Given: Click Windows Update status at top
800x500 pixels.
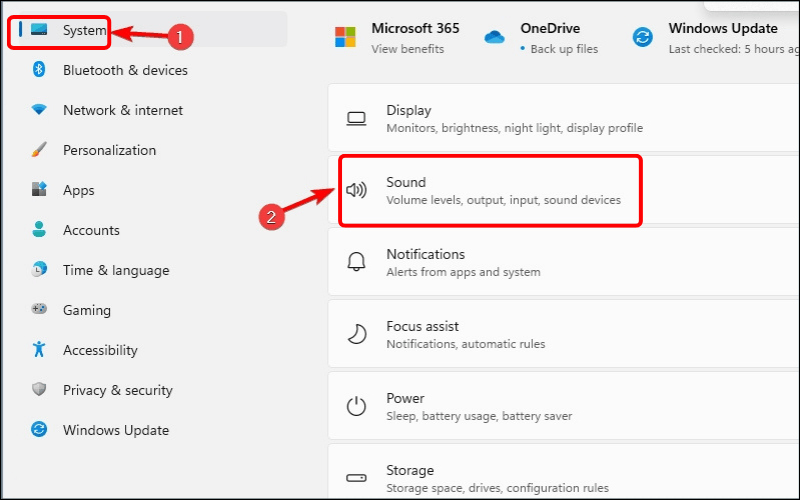Looking at the screenshot, I should coord(715,37).
